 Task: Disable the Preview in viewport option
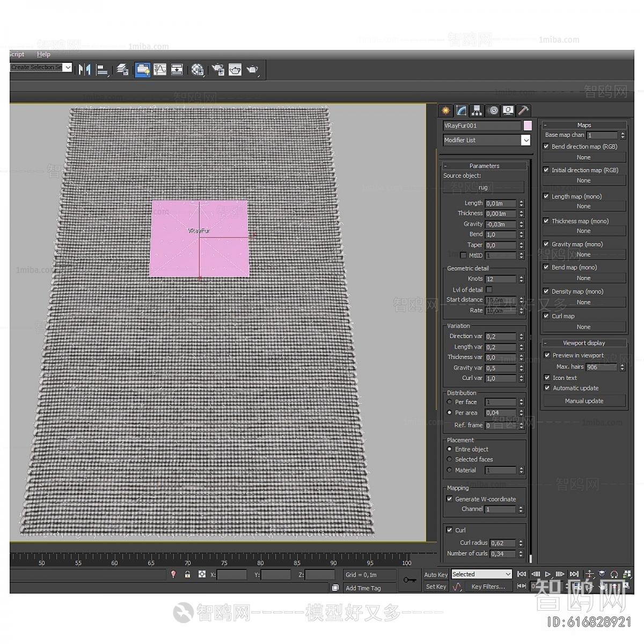[547, 355]
